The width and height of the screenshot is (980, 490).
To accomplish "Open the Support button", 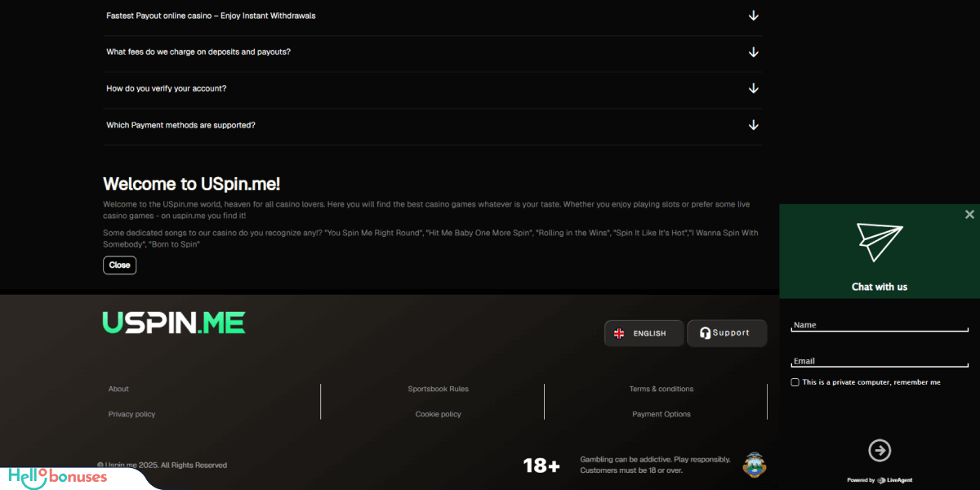I will [x=727, y=333].
